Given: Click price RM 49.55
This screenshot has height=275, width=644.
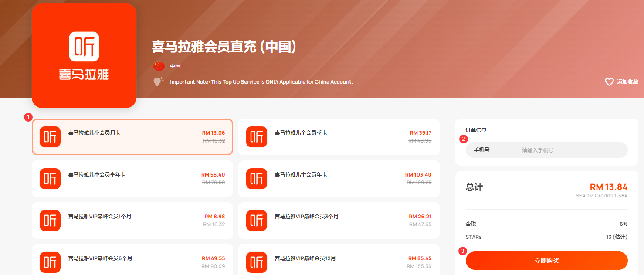Looking at the screenshot, I should (214, 258).
